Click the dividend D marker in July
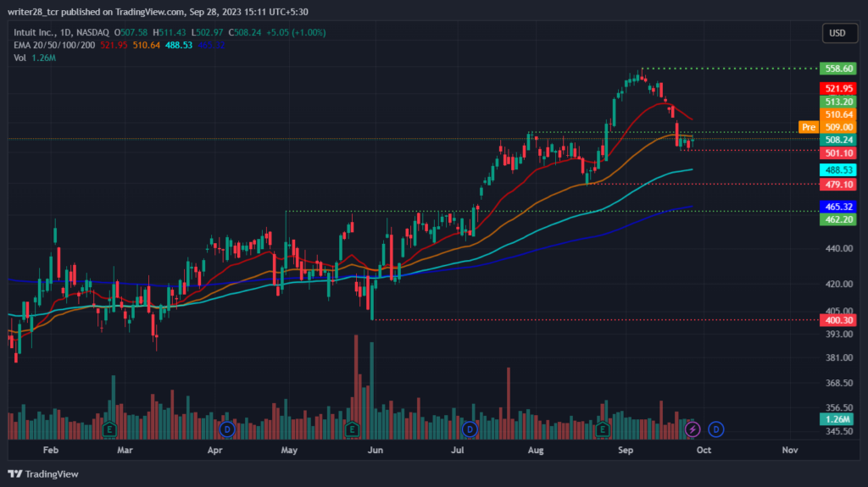The height and width of the screenshot is (487, 868). point(470,429)
